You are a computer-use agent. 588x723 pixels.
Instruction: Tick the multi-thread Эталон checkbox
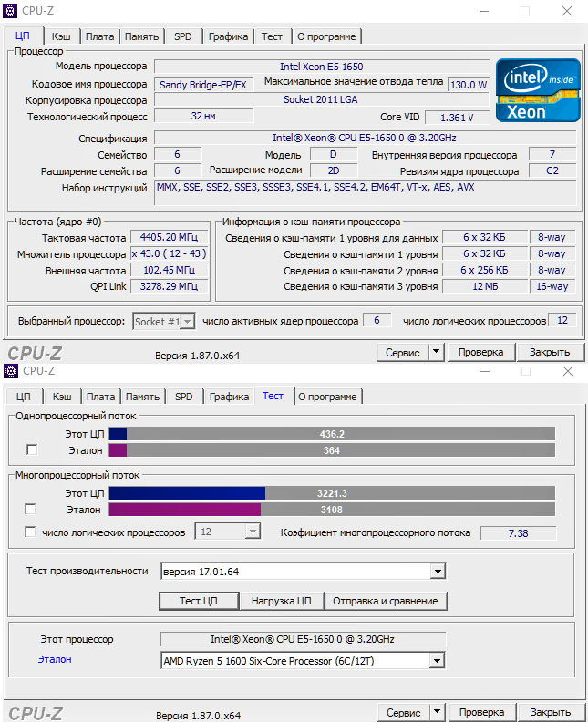coord(30,509)
